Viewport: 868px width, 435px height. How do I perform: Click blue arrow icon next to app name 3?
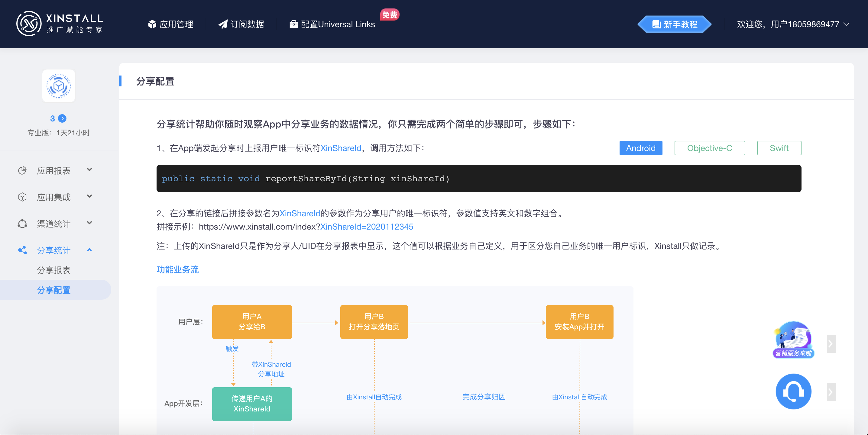62,118
